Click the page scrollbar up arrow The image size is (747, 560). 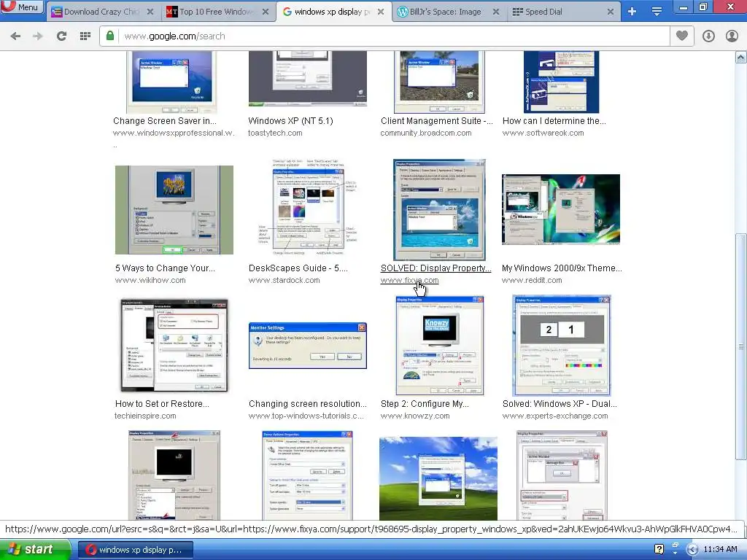[741, 58]
